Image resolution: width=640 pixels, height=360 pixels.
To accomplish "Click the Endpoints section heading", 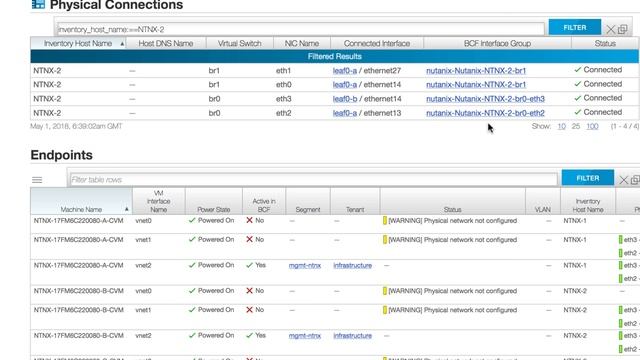I will (62, 155).
